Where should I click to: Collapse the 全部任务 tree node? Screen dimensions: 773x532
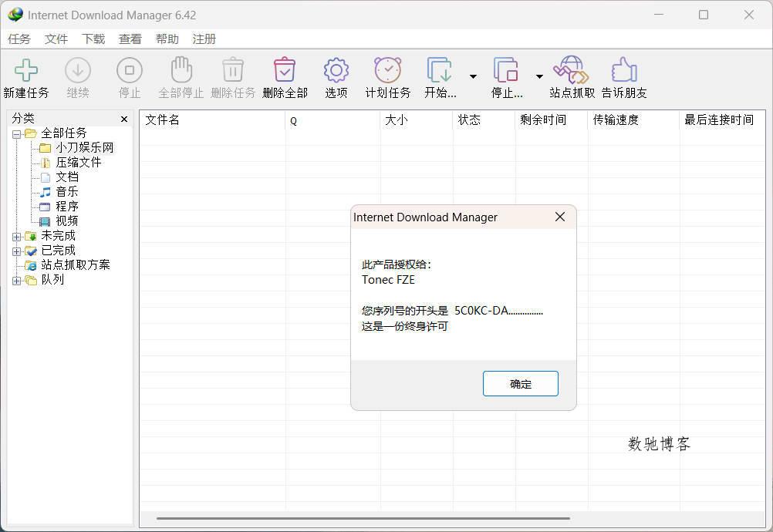[17, 133]
